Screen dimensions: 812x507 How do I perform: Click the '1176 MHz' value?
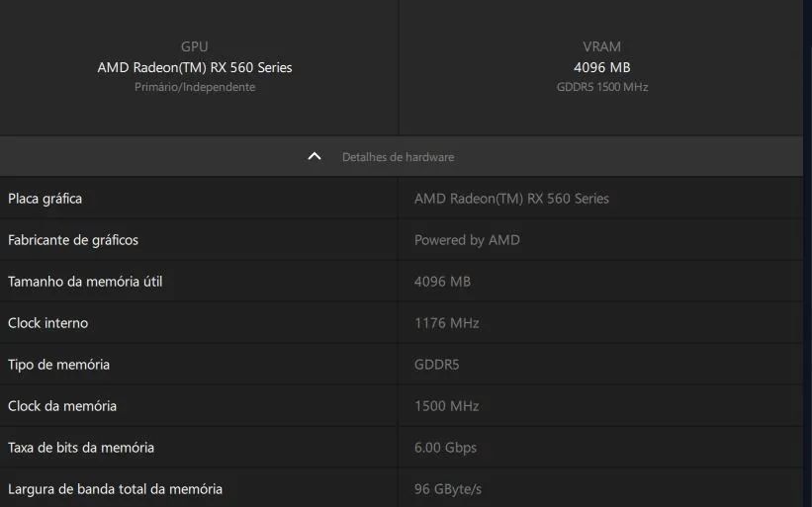point(446,323)
